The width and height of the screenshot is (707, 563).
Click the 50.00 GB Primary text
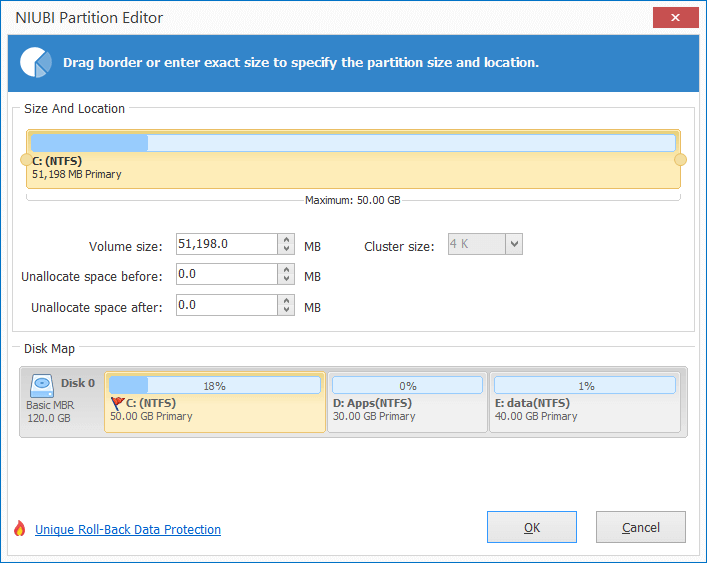point(151,416)
